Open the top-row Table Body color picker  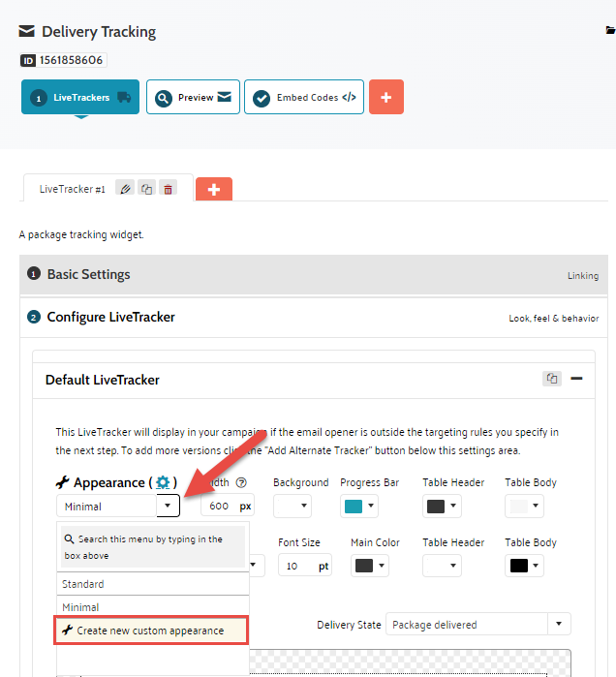point(524,506)
